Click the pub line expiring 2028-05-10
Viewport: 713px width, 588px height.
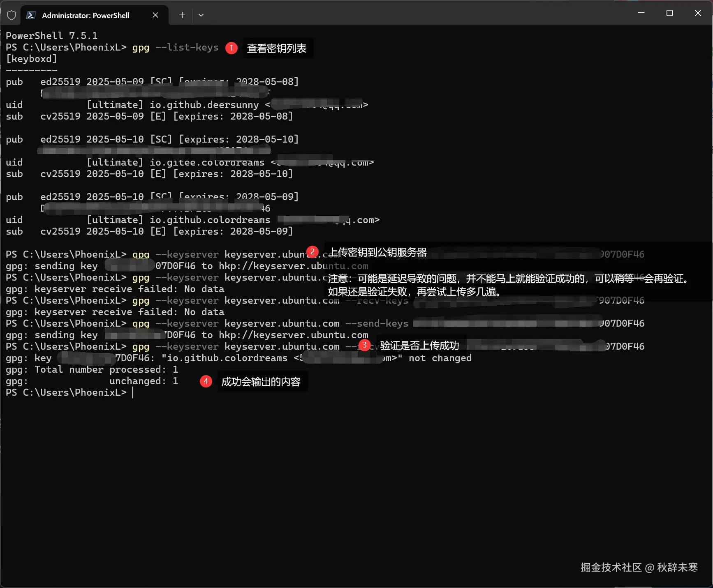[x=152, y=139]
